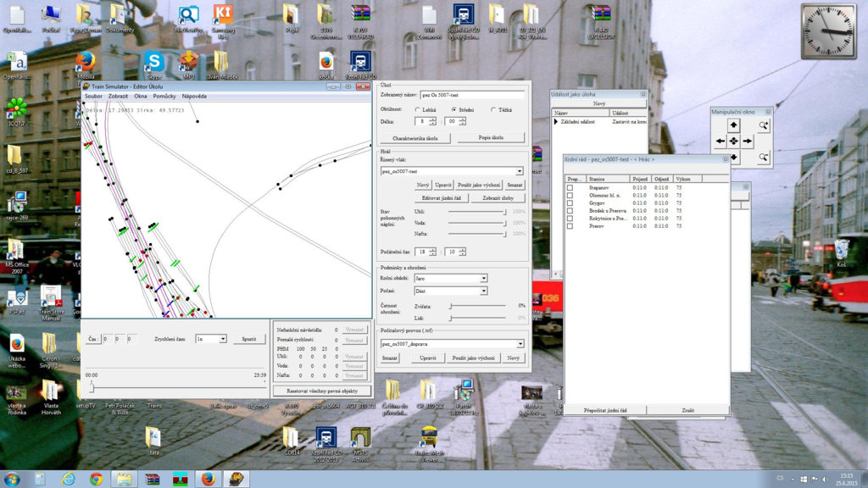Click the pan up arrow in Manipulační okno

734,125
